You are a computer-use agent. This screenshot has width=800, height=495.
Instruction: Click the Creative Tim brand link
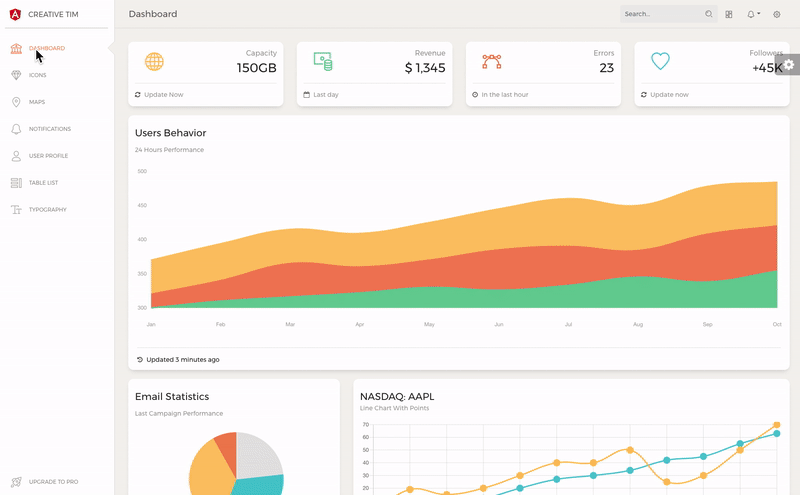(x=53, y=14)
